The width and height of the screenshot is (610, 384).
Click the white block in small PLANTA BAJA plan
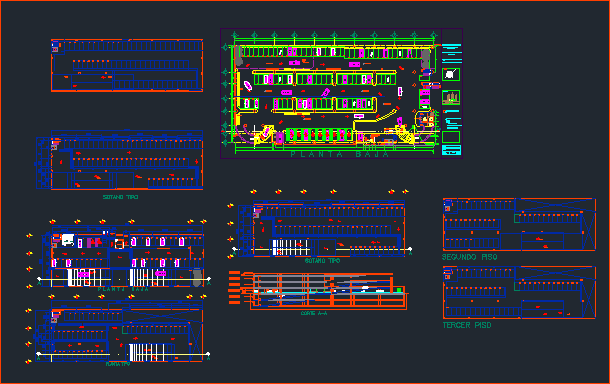[68, 240]
